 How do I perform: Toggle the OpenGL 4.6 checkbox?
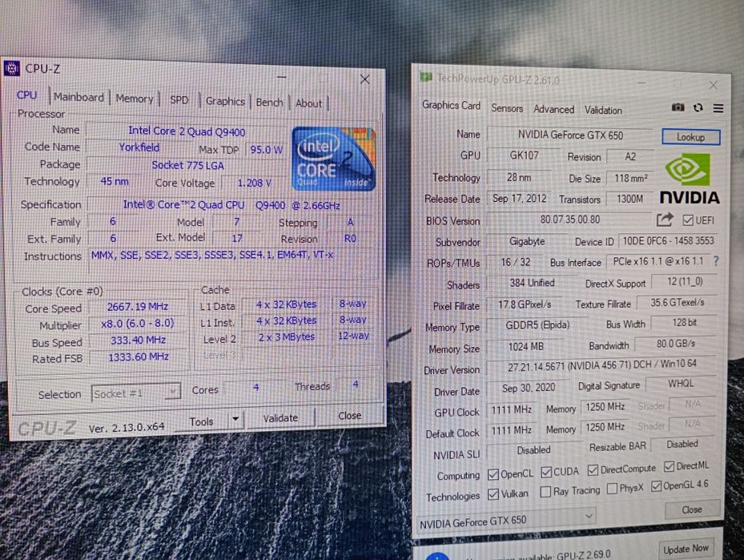point(656,486)
